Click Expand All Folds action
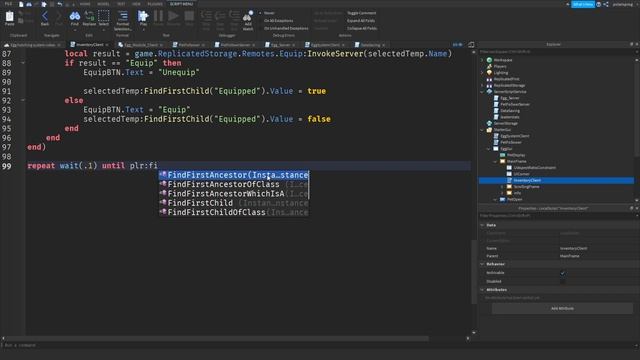 pos(361,21)
